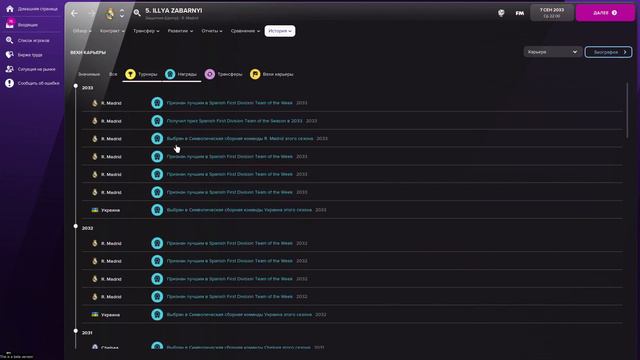640x360 pixels.
Task: Open the player search magnifier in sidebar
Action: coord(9,40)
